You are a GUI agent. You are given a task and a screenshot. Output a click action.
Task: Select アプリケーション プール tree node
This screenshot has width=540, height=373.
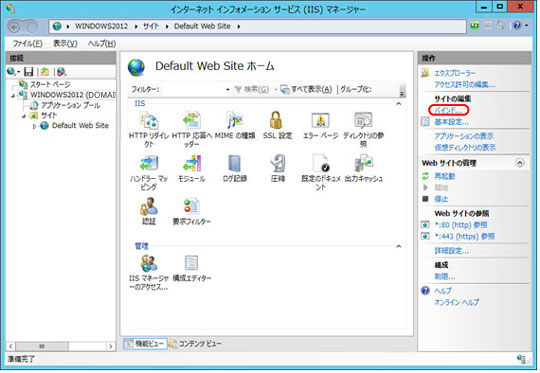[71, 105]
